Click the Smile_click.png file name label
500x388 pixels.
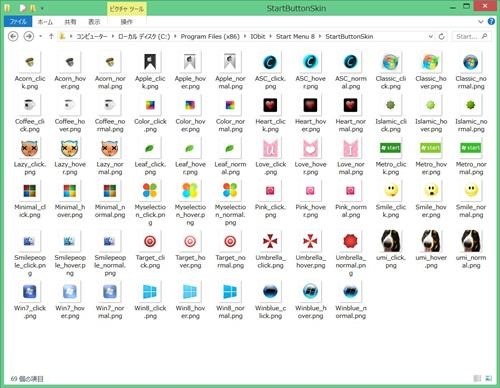click(x=391, y=211)
